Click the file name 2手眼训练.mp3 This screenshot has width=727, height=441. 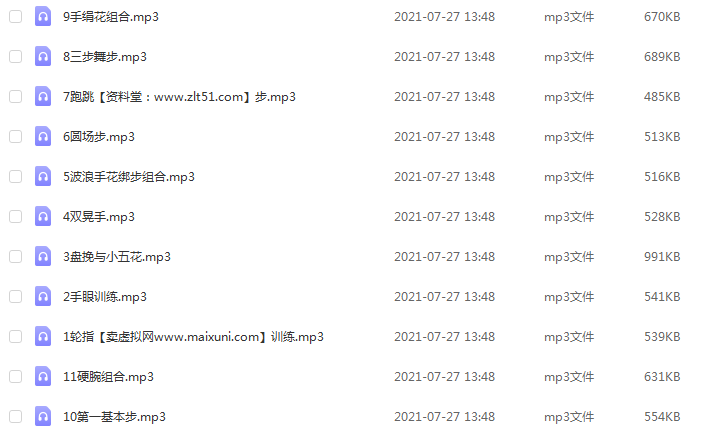pos(105,297)
